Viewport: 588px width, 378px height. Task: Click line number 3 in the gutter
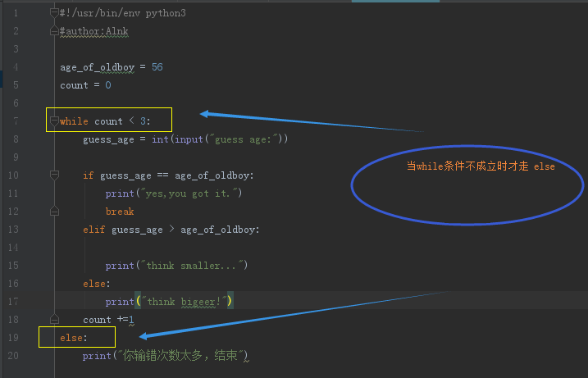pyautogui.click(x=16, y=49)
